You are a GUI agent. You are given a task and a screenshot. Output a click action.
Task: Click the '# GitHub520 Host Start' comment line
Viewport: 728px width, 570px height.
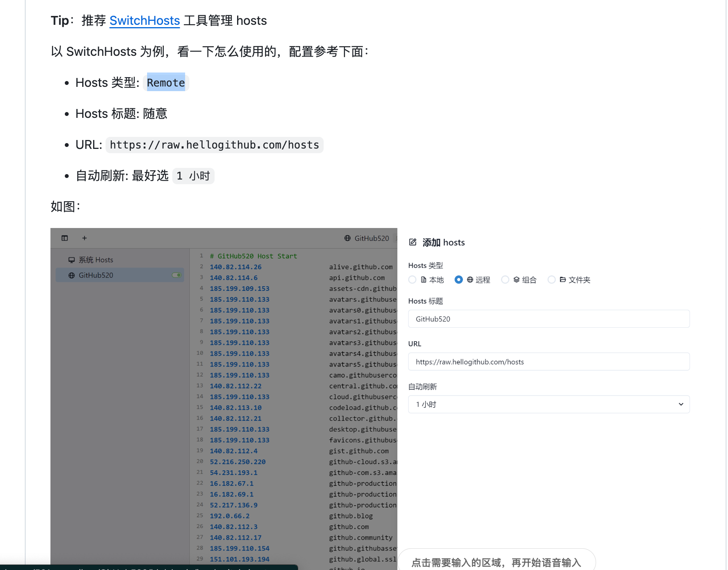253,256
